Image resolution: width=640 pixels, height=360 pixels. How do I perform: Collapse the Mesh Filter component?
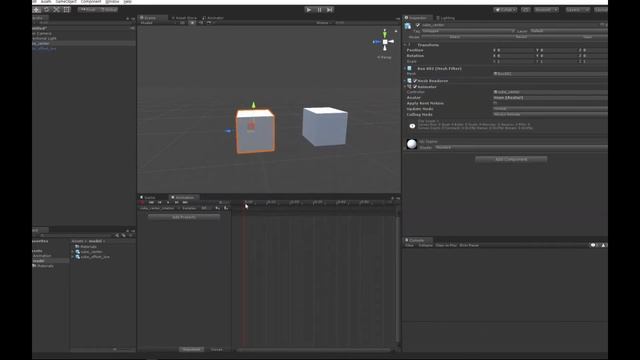pos(405,69)
